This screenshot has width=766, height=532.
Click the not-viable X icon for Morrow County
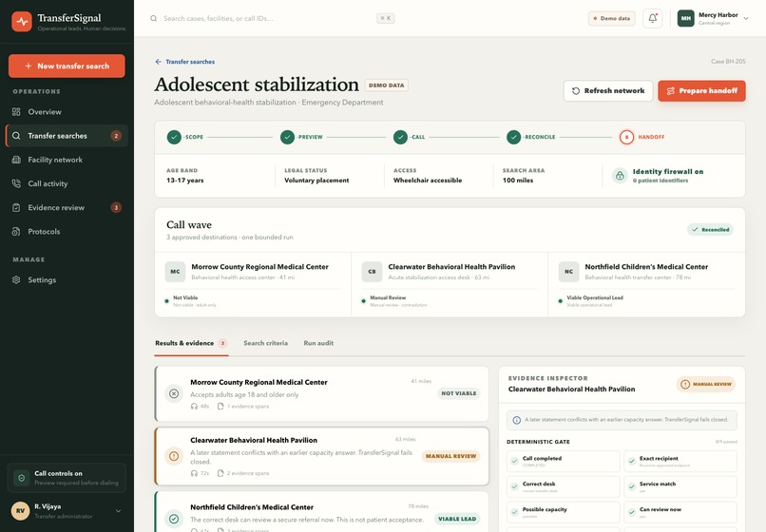pyautogui.click(x=174, y=393)
